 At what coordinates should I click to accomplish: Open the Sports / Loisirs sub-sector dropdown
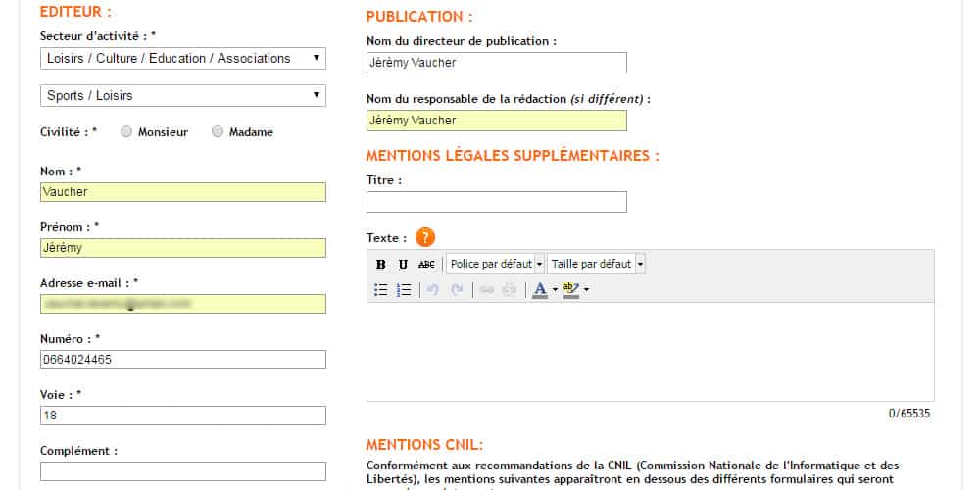[x=183, y=96]
